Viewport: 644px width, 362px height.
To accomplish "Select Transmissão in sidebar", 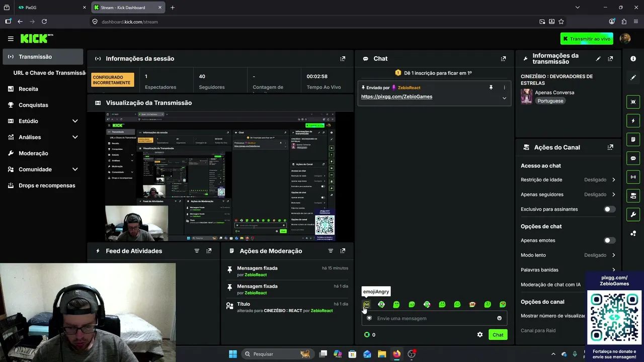I will 42,57.
